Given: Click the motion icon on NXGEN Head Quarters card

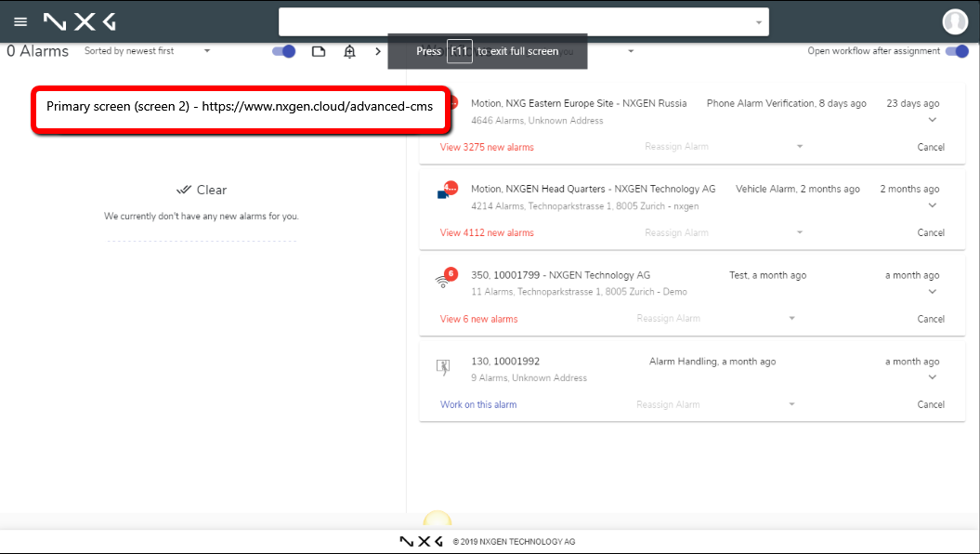Looking at the screenshot, I should (x=447, y=190).
